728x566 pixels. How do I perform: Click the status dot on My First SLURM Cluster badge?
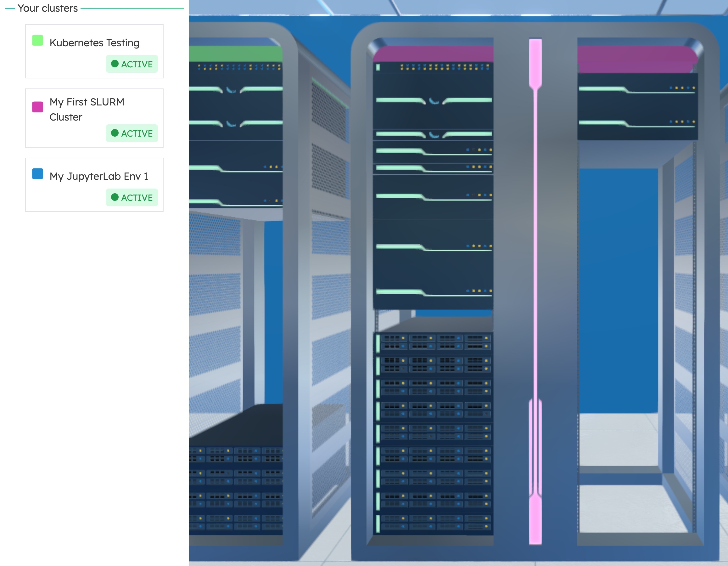pyautogui.click(x=115, y=133)
